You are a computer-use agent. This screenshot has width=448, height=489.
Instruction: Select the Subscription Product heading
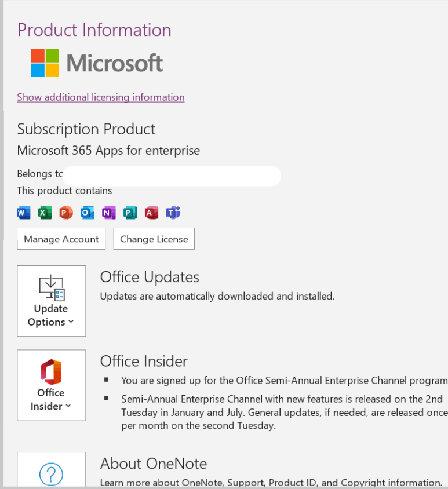(x=86, y=129)
